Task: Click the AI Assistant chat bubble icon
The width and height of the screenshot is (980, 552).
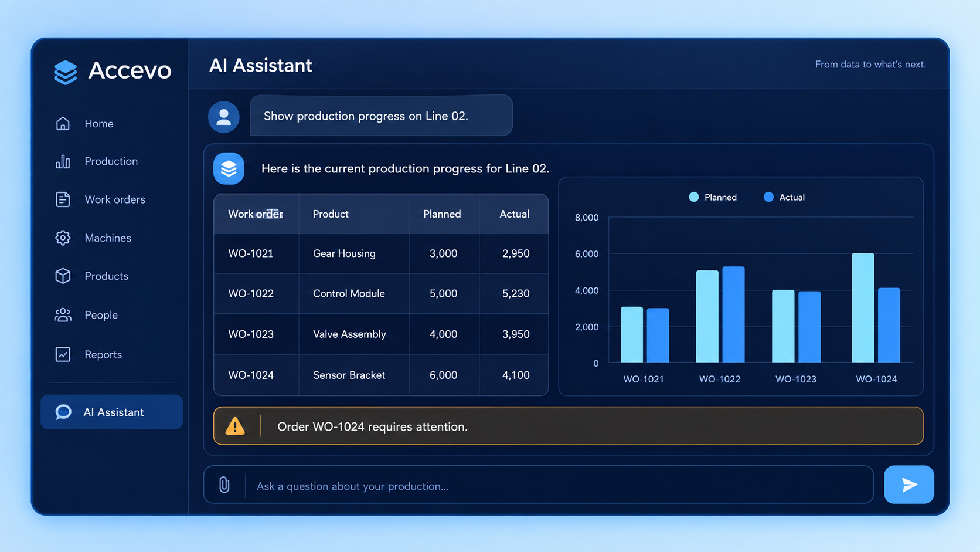Action: pyautogui.click(x=63, y=412)
